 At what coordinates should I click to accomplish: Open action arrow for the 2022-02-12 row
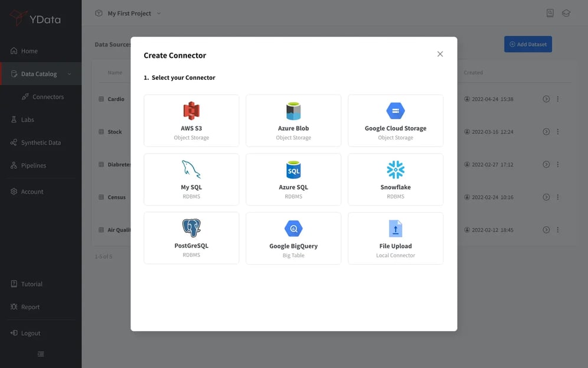click(546, 230)
